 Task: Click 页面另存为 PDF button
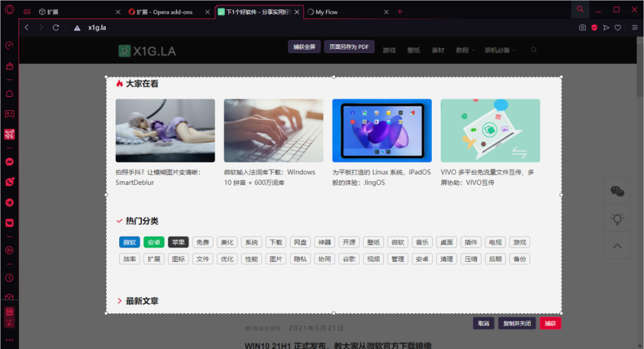(x=349, y=47)
